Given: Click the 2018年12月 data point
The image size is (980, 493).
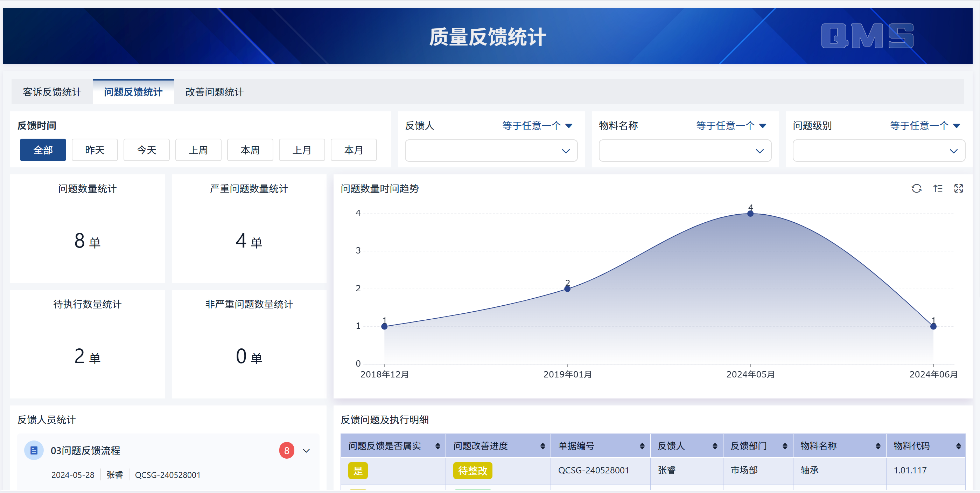Looking at the screenshot, I should (x=384, y=326).
